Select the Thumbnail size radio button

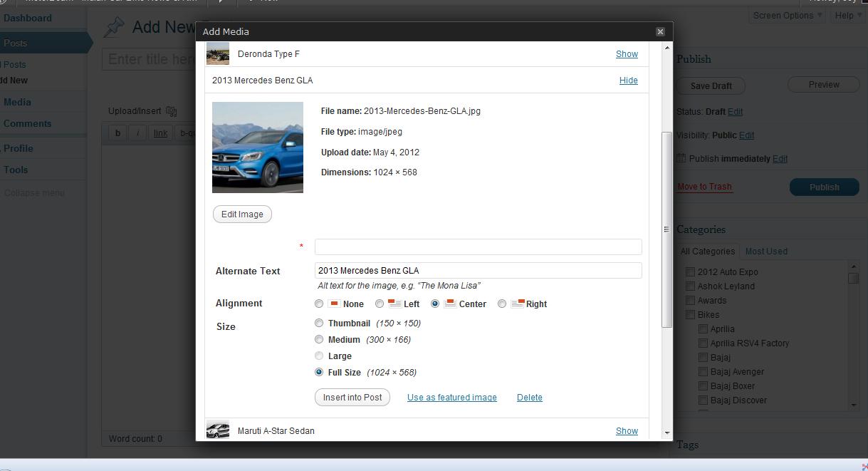point(319,323)
